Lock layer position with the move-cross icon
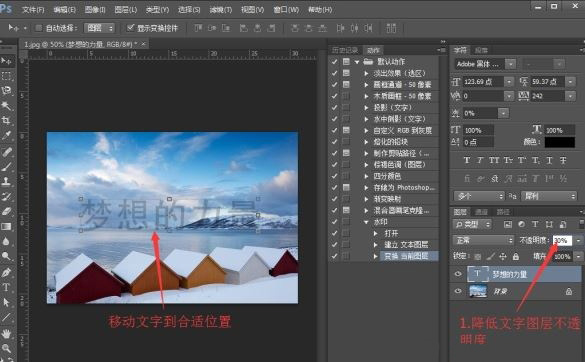 [503, 256]
